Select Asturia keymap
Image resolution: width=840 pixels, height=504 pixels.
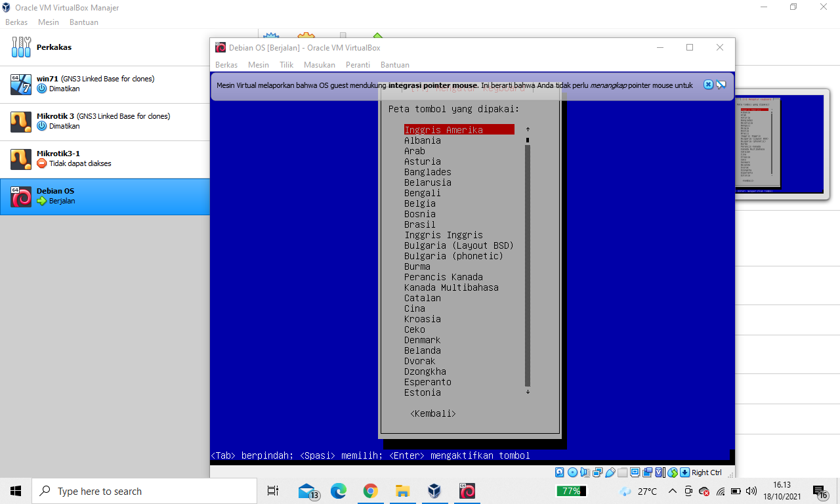pos(423,161)
